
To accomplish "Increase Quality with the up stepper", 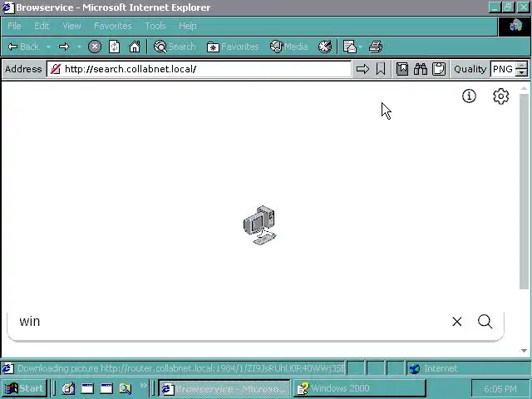I will (521, 65).
